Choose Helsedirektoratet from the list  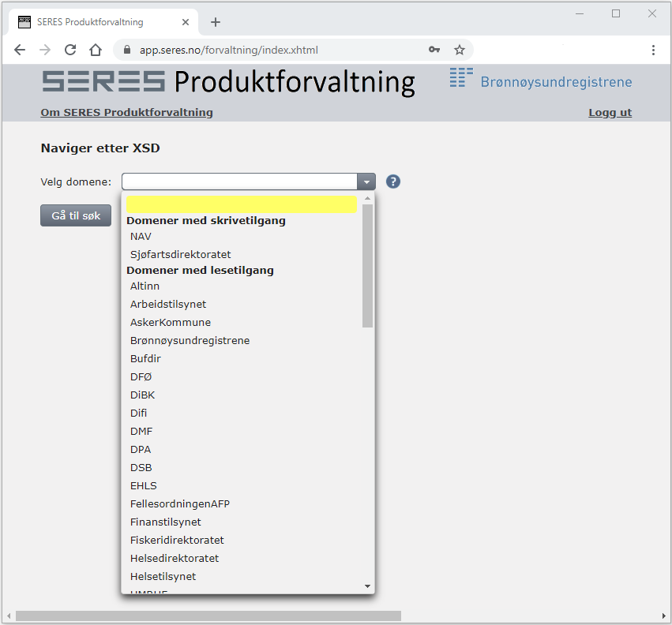pyautogui.click(x=242, y=558)
